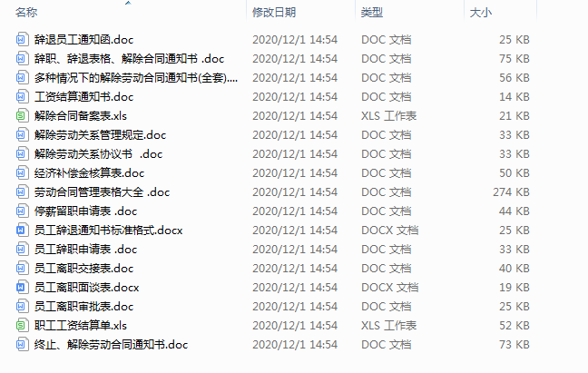The width and height of the screenshot is (588, 373).
Task: Select the file 劳动合同管理表格大全 .doc
Action: tap(102, 191)
